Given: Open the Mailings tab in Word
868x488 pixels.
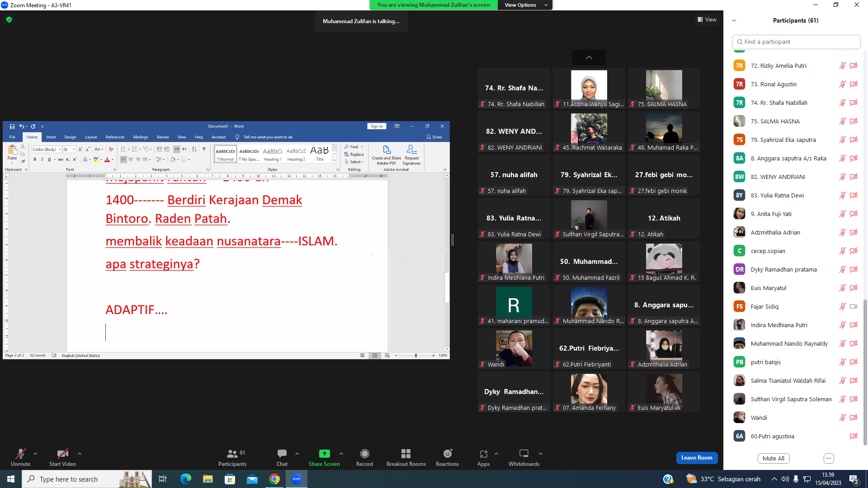Looking at the screenshot, I should pos(141,137).
